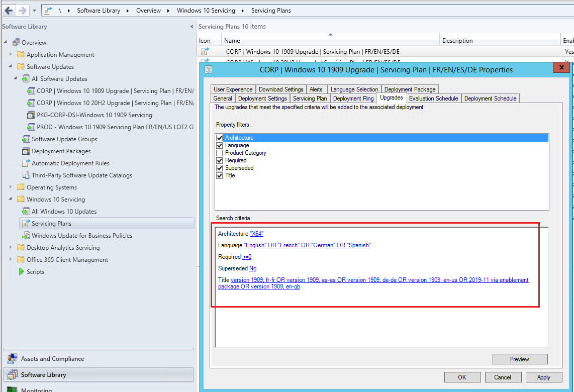Click the Software Updates folder icon
The image size is (574, 392).
pos(21,67)
